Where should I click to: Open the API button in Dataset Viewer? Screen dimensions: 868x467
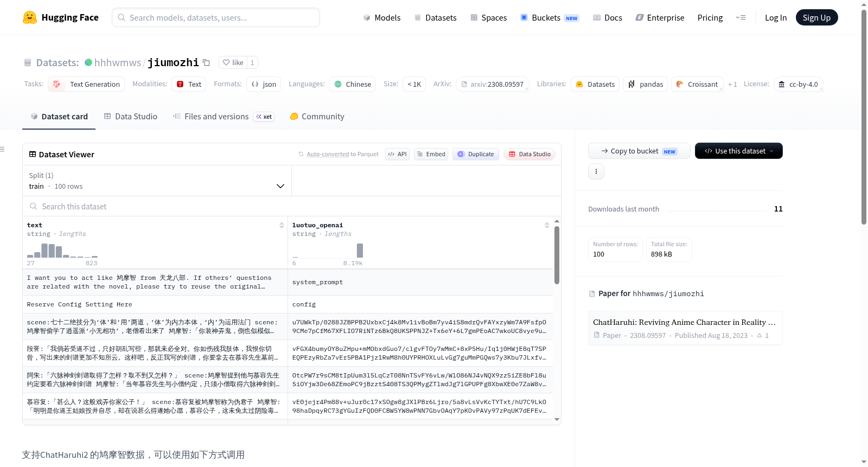397,154
